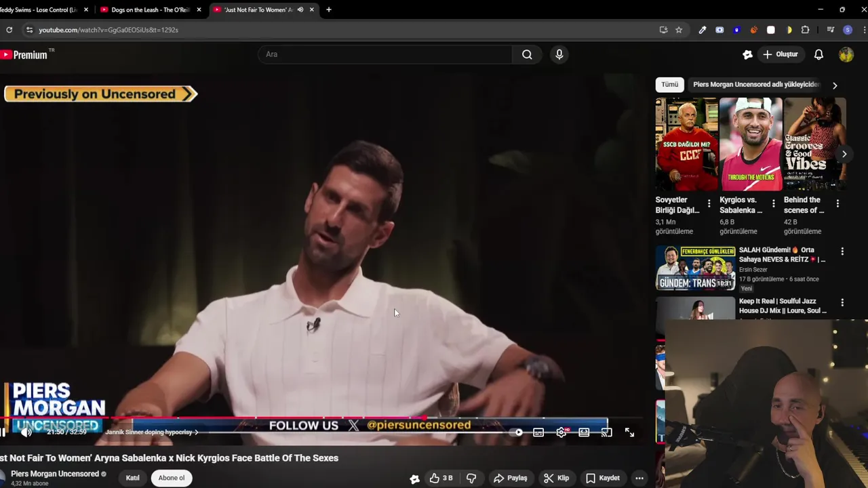Open the eyedropper color picker extension

[703, 30]
